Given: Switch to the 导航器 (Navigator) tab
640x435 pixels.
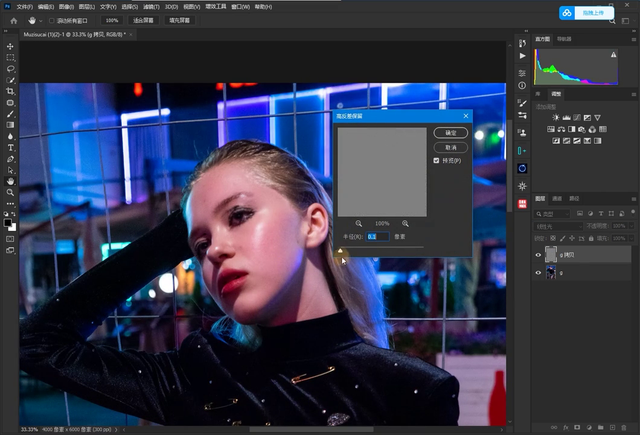Looking at the screenshot, I should click(x=564, y=39).
